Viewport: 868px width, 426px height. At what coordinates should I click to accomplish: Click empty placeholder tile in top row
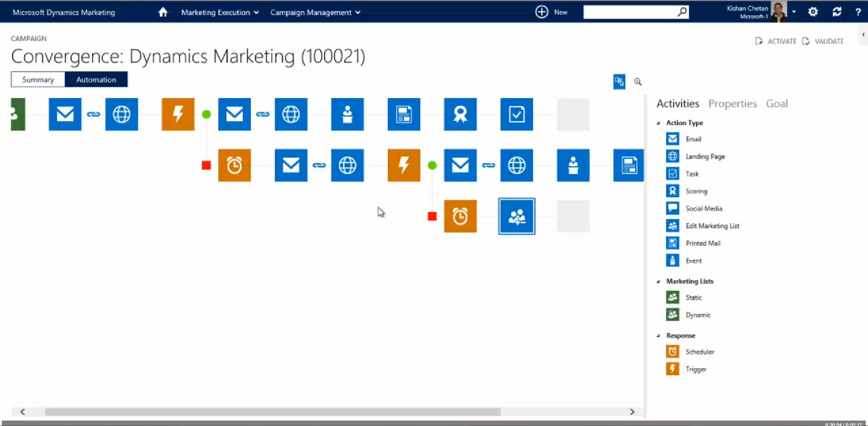coord(573,115)
